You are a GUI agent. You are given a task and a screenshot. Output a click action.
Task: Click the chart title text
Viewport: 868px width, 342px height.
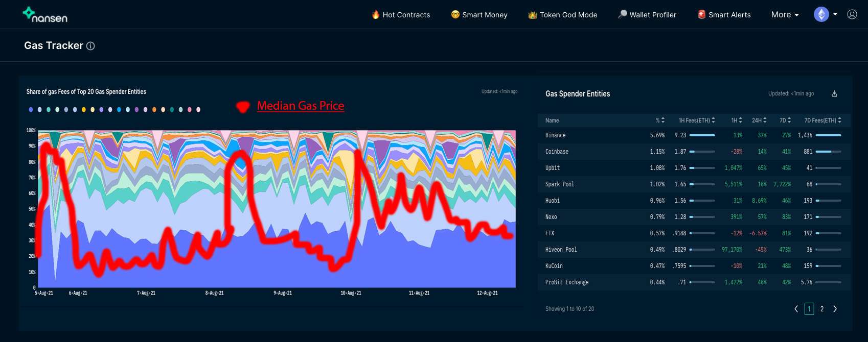86,92
